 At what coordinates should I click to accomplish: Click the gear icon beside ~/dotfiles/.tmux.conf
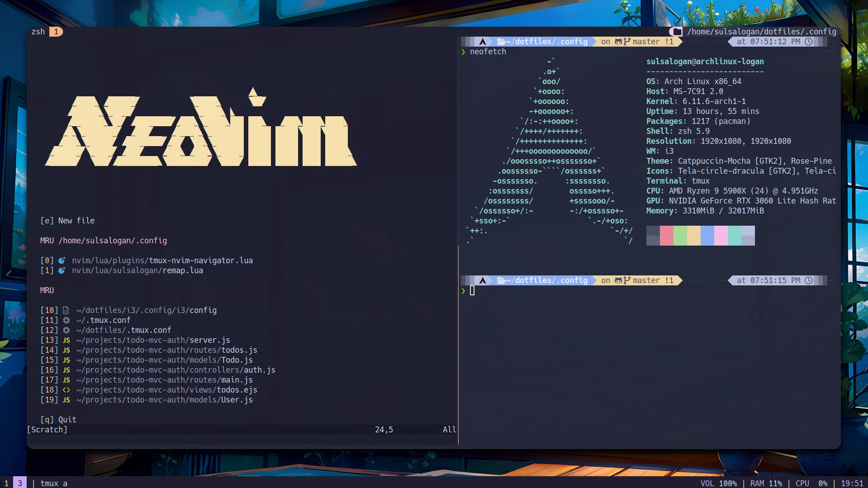[x=66, y=330]
